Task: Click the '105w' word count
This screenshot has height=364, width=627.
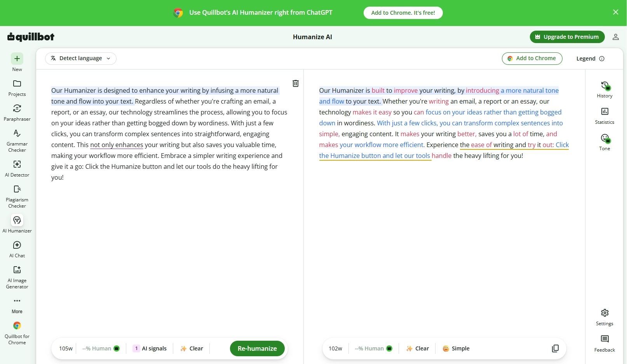Action: [x=66, y=348]
